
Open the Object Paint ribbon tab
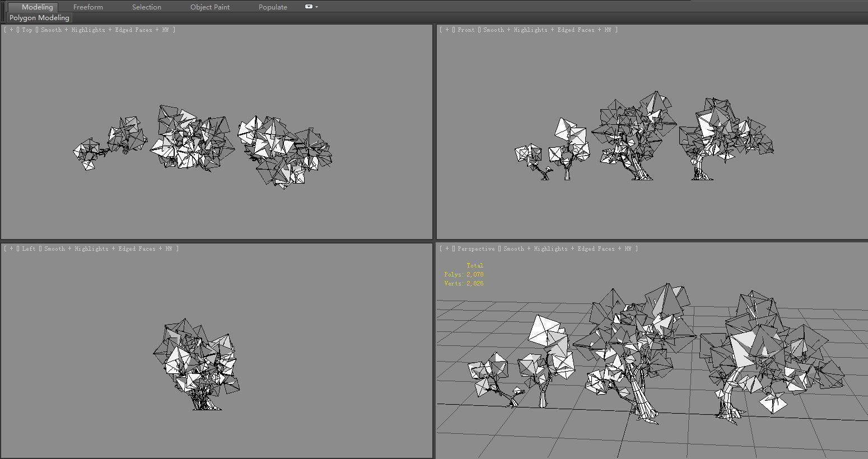tap(210, 7)
